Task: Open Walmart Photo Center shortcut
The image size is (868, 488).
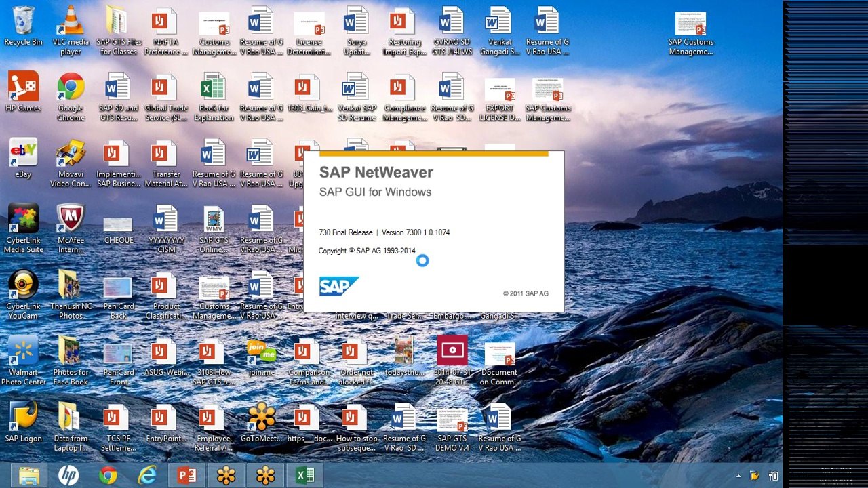Action: click(23, 361)
